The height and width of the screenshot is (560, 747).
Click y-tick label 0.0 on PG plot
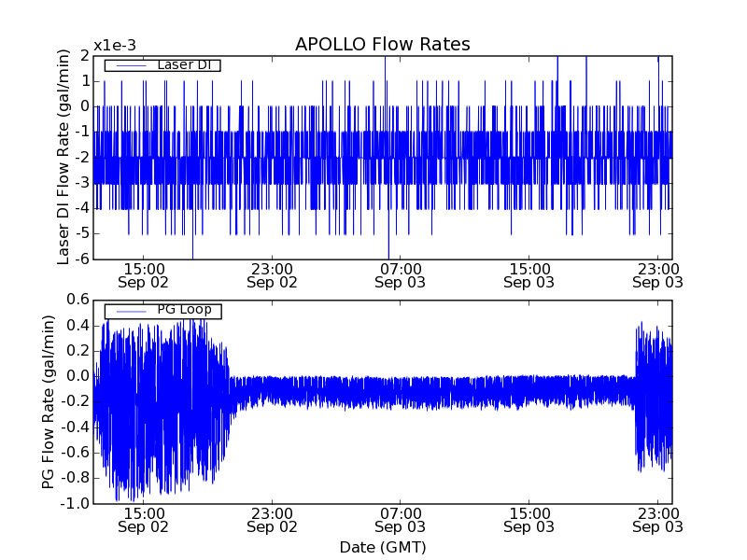tap(78, 376)
